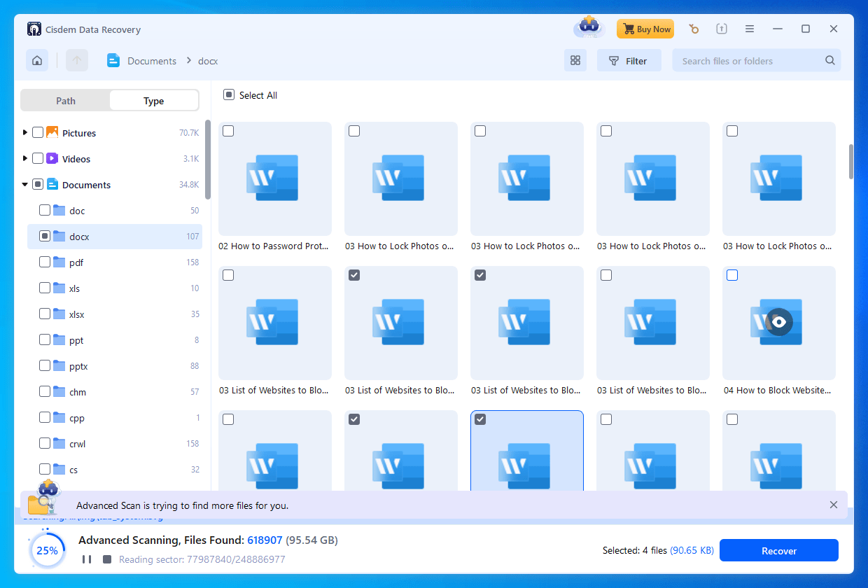This screenshot has height=588, width=868.
Task: Switch to the Path tab
Action: coord(65,100)
